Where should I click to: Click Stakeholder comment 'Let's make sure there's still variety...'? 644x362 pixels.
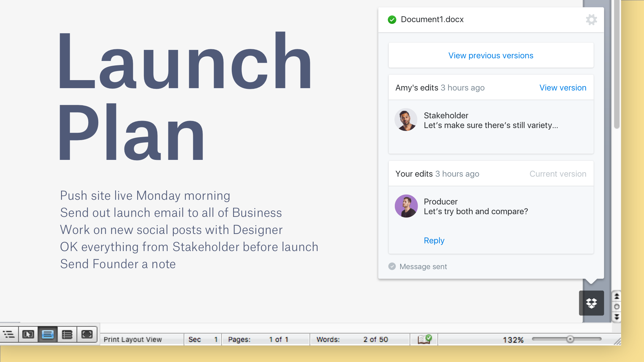pos(491,125)
